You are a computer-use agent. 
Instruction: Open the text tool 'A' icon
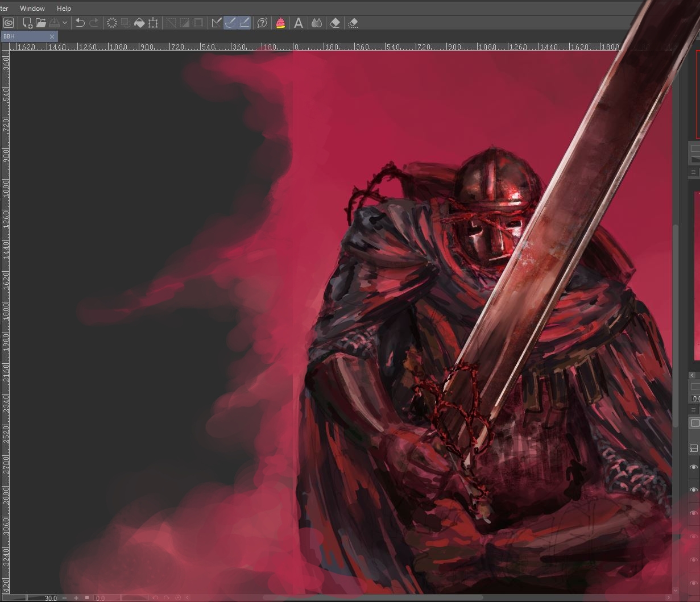click(298, 23)
